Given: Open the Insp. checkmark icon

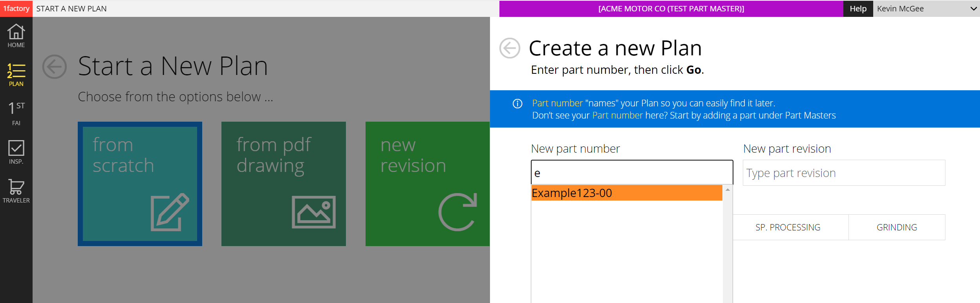Looking at the screenshot, I should [16, 152].
